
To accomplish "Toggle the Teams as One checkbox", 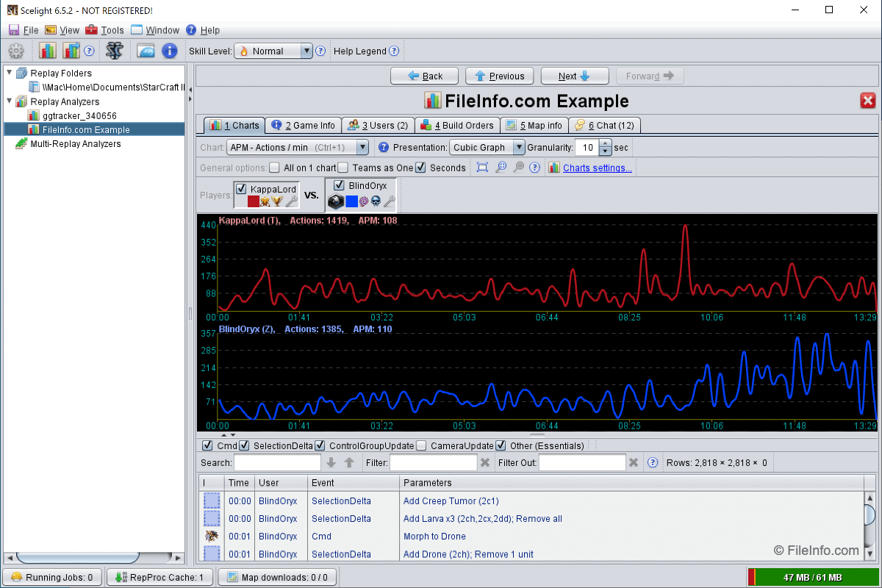I will click(x=343, y=168).
